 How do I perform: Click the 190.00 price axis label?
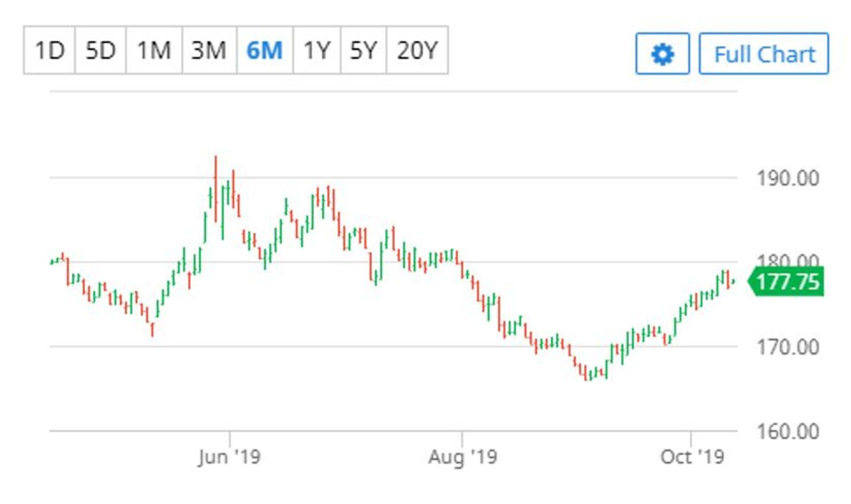[x=788, y=179]
